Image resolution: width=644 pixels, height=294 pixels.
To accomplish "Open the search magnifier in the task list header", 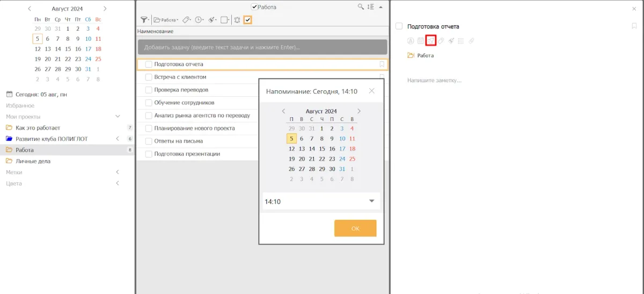I will 361,7.
